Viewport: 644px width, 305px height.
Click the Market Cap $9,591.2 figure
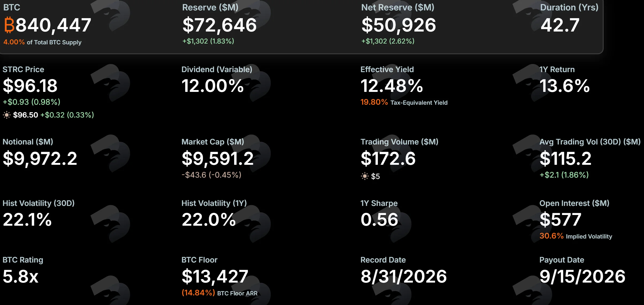217,158
